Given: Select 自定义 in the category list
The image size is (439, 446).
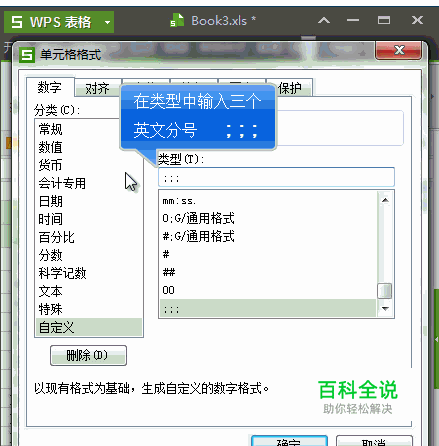Looking at the screenshot, I should (x=89, y=327).
